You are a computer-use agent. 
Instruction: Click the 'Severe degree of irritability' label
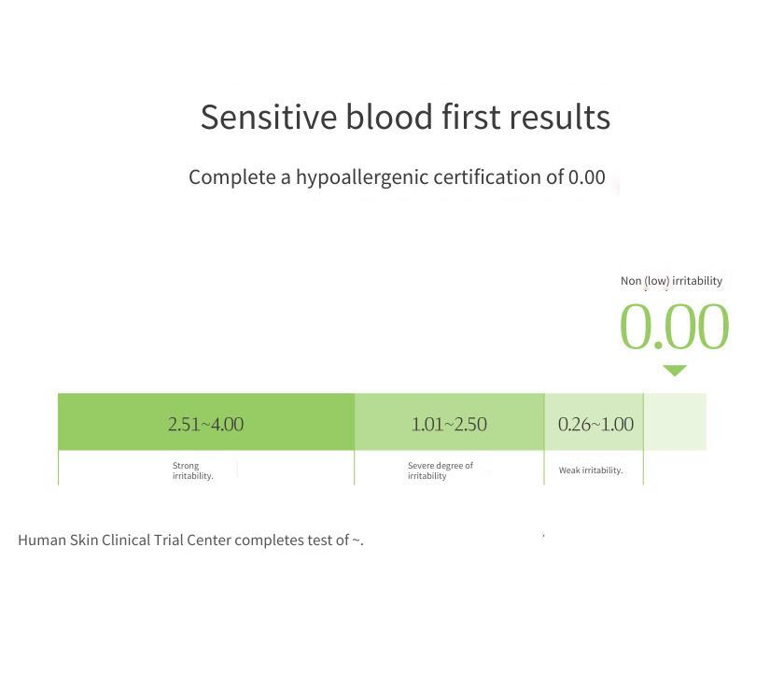440,470
